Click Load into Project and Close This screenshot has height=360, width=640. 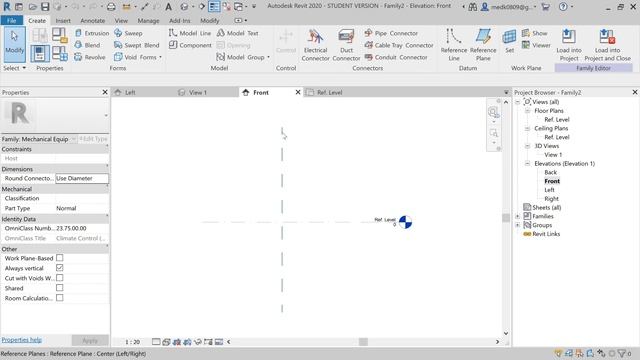click(607, 45)
